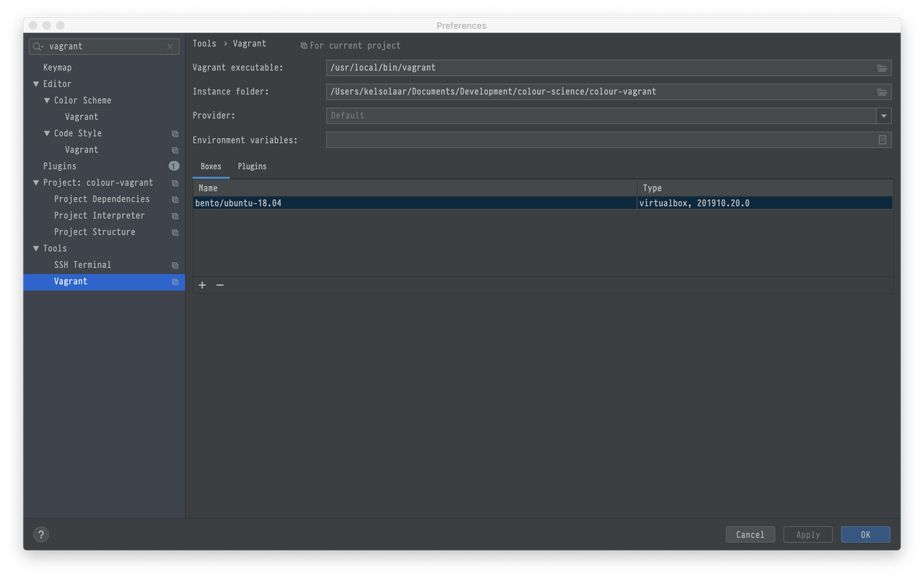Open Project Interpreter settings

99,216
